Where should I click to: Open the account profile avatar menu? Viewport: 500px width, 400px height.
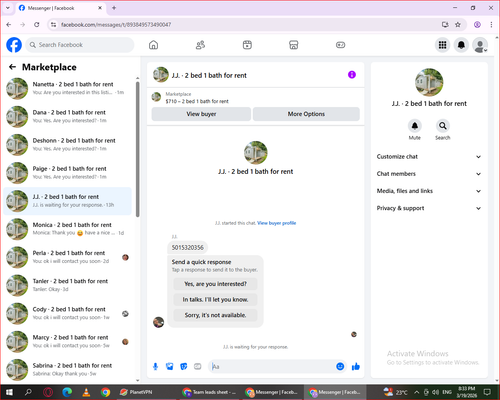coord(480,45)
